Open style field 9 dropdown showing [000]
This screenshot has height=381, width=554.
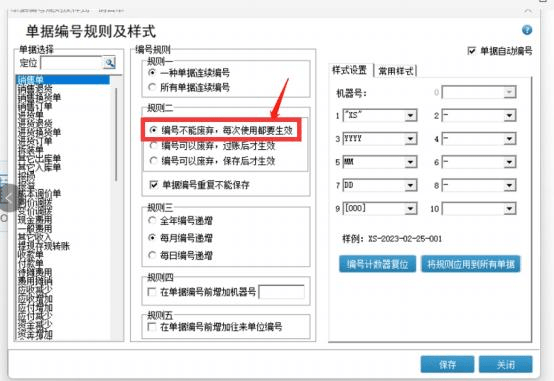tap(410, 209)
